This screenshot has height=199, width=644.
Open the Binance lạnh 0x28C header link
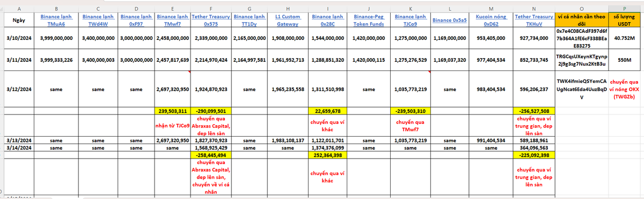click(327, 20)
